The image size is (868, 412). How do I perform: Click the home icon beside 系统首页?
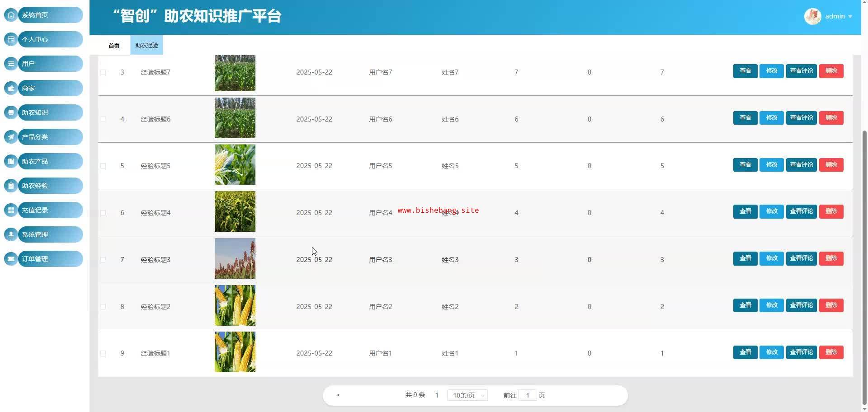click(x=11, y=15)
